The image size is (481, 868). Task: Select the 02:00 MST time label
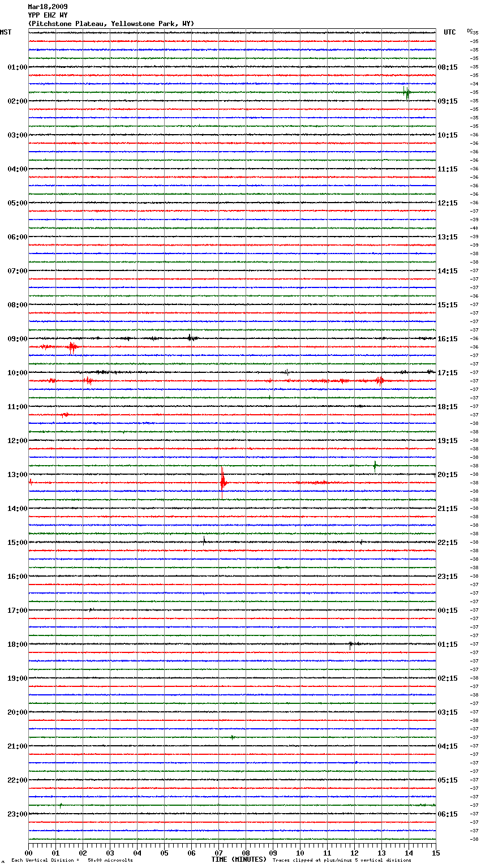[x=17, y=101]
